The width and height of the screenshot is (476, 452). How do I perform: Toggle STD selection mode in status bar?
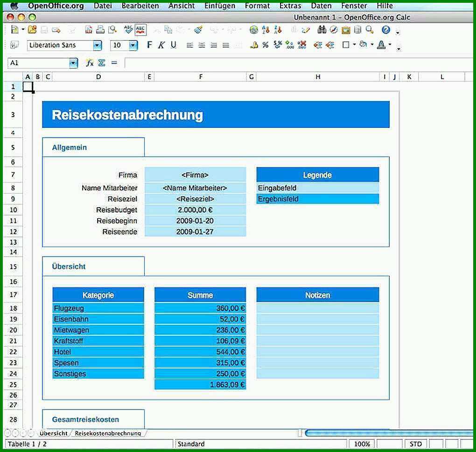click(x=416, y=444)
